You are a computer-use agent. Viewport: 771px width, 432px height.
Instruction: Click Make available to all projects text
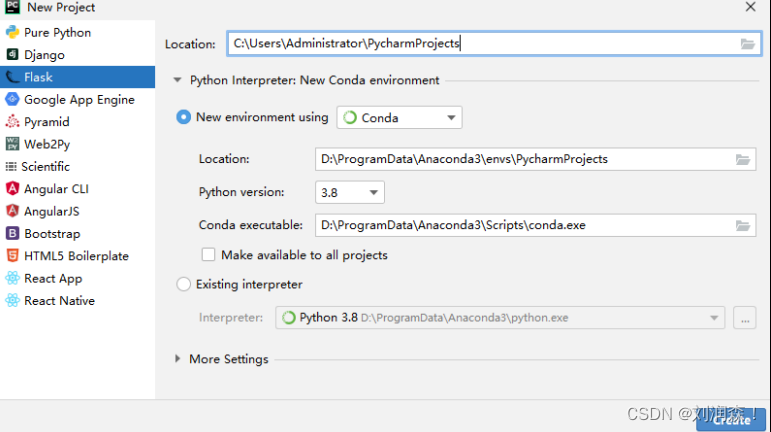pyautogui.click(x=304, y=255)
